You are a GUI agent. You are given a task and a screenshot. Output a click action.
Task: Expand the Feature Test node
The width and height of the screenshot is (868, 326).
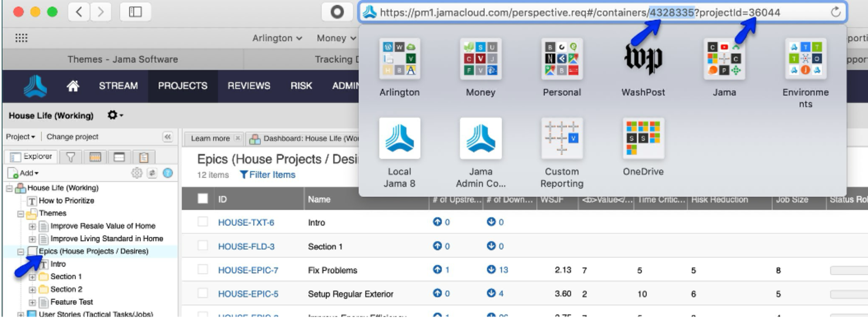(x=32, y=303)
